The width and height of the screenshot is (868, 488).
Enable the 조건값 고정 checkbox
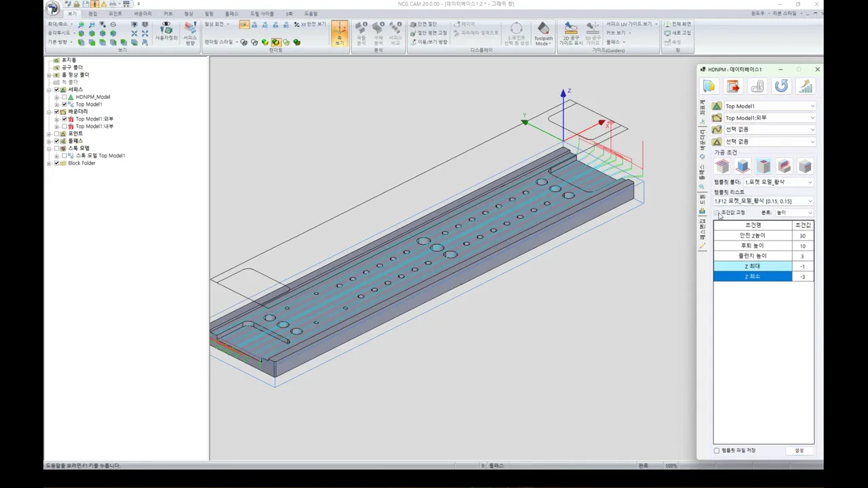(717, 213)
